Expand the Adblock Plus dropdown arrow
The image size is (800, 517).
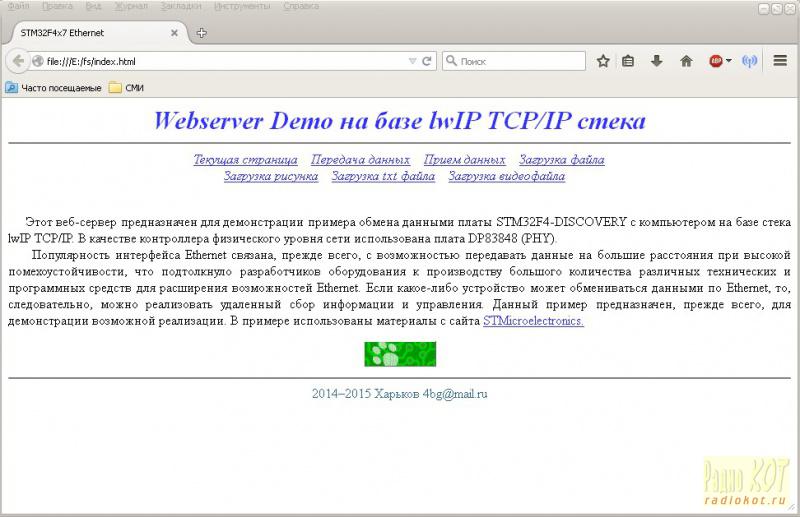[x=729, y=61]
